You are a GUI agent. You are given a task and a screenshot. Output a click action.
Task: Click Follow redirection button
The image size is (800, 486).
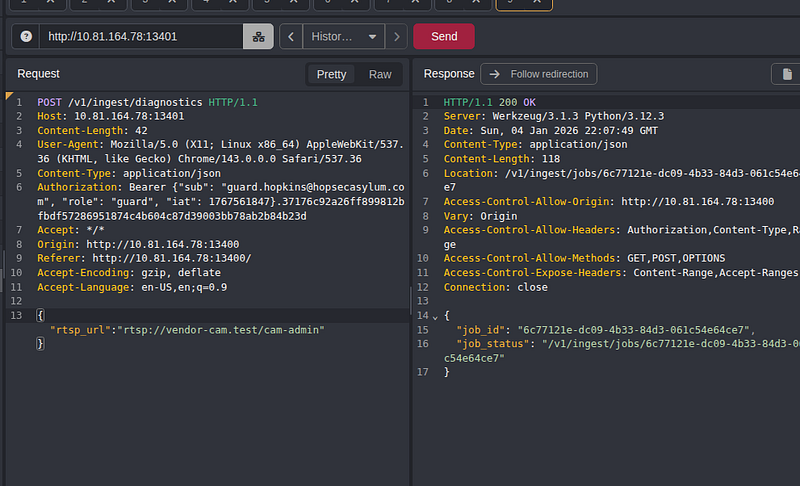tap(539, 74)
